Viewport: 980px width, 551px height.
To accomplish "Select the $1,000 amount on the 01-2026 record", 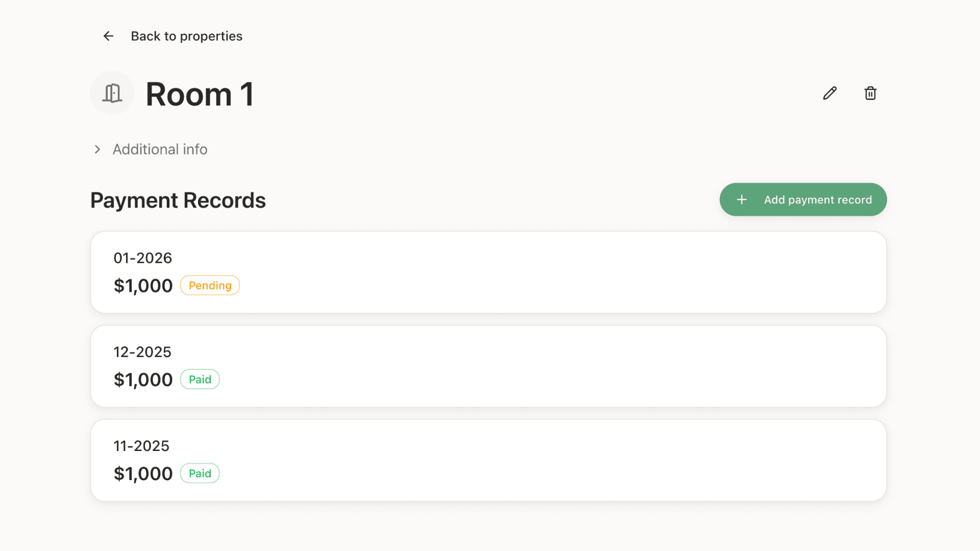I will click(x=143, y=286).
